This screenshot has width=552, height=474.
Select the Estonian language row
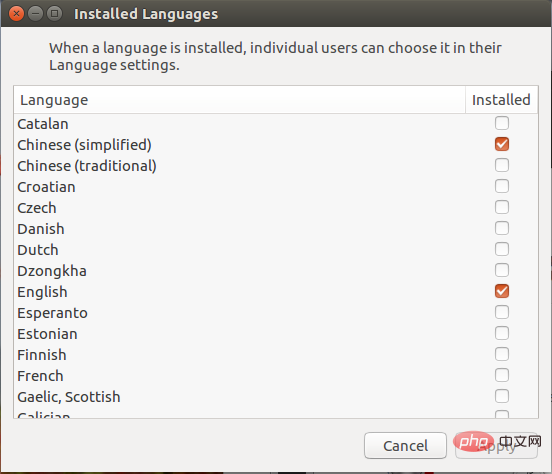point(276,333)
